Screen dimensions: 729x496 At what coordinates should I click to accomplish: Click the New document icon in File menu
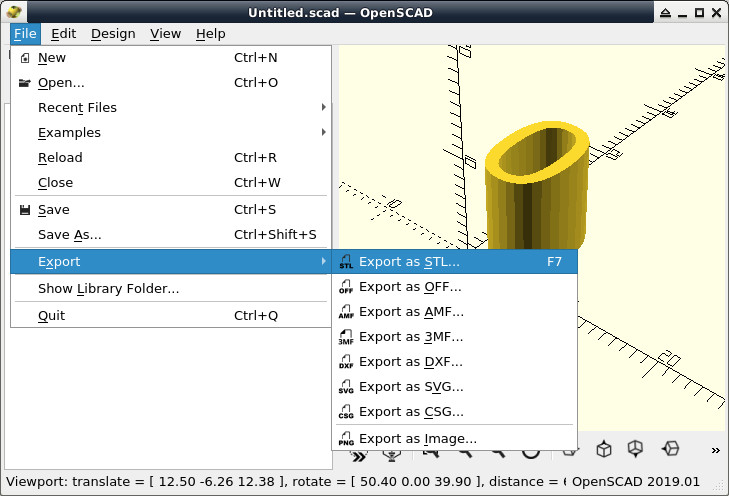pyautogui.click(x=25, y=58)
